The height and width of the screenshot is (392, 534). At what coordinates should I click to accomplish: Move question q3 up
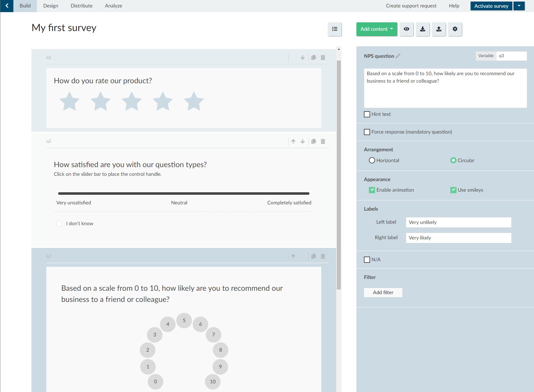click(293, 256)
